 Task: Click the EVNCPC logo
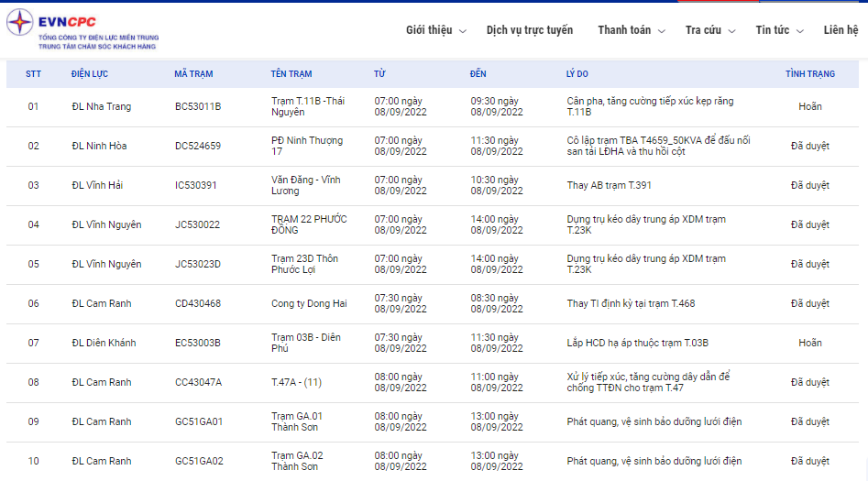pos(82,30)
